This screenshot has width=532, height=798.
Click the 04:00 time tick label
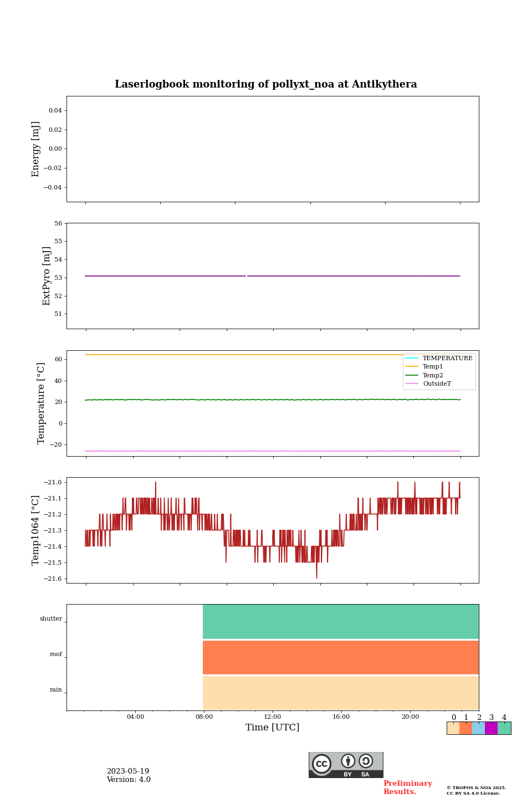click(x=135, y=717)
